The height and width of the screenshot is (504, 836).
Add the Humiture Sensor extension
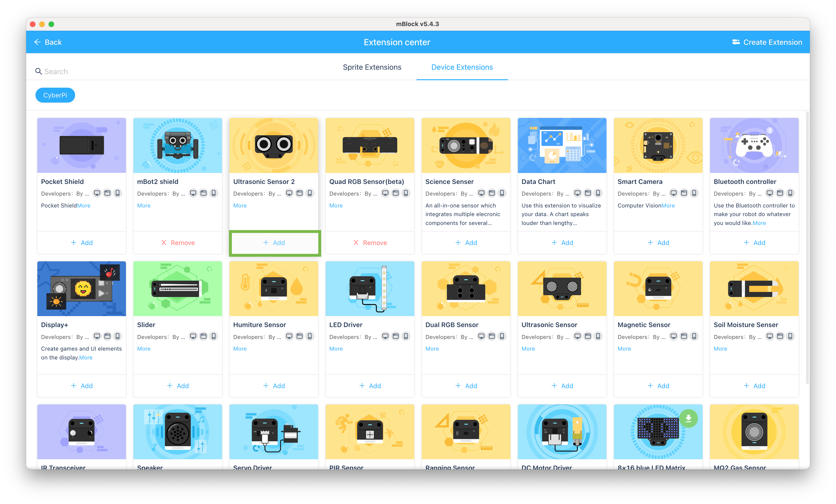pos(274,386)
